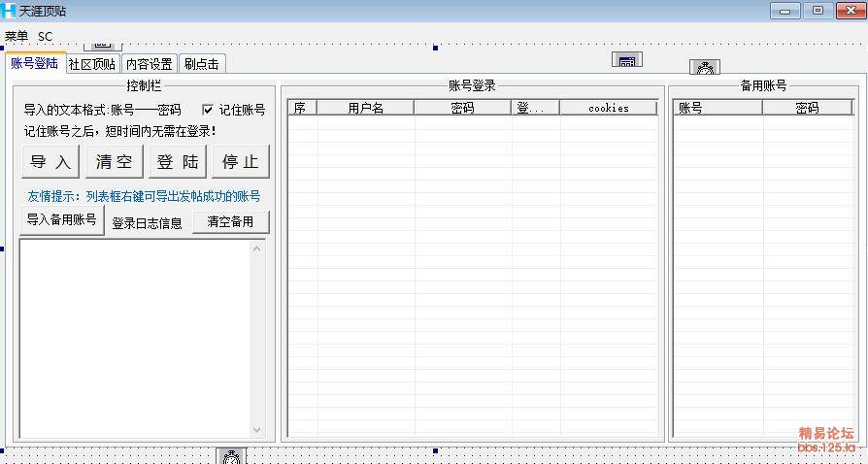Click the 清空 button in 控制栏
The height and width of the screenshot is (464, 868).
pyautogui.click(x=115, y=162)
